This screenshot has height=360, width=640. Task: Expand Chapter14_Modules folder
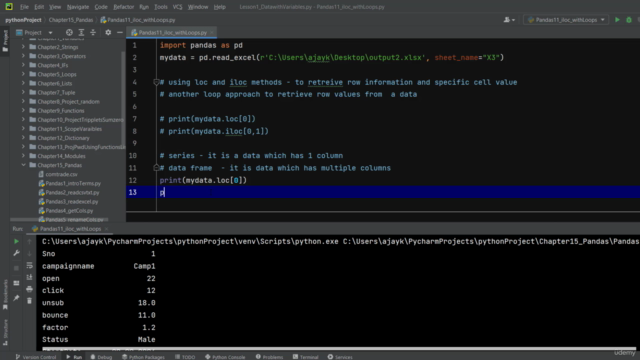pos(23,156)
